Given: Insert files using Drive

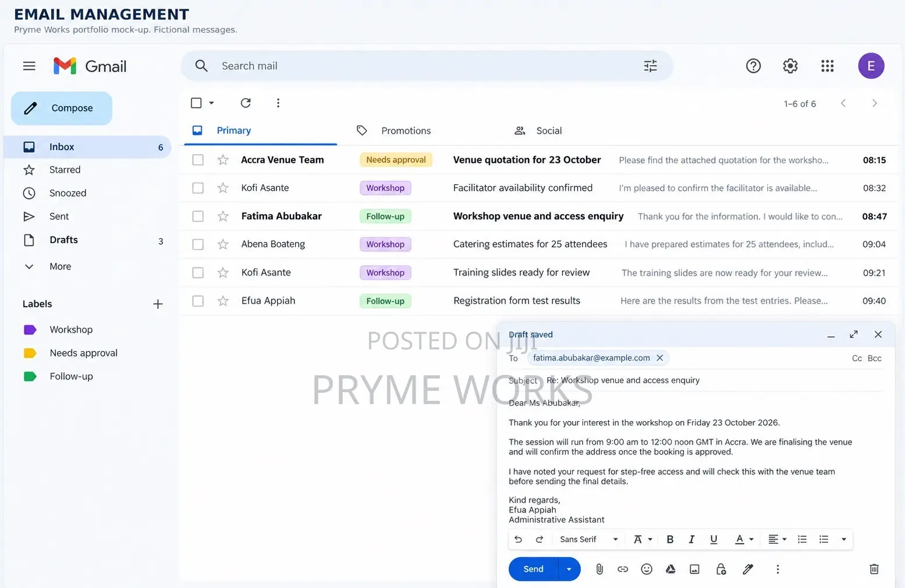Looking at the screenshot, I should (670, 569).
